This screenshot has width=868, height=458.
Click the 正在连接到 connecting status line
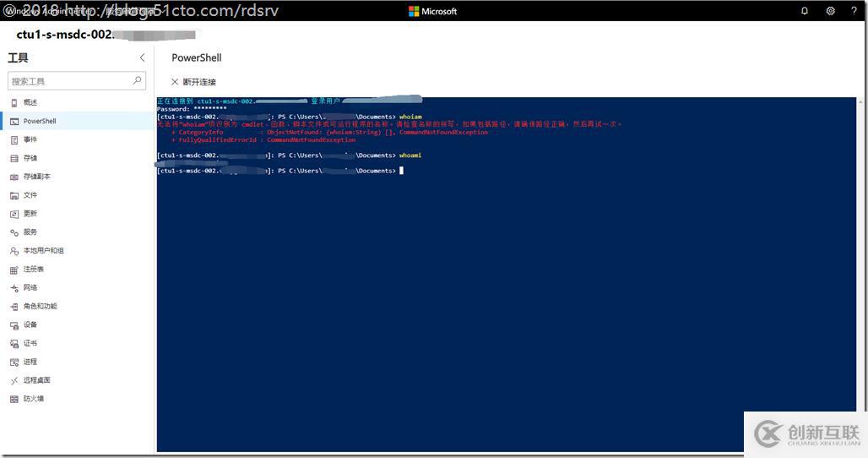pos(289,101)
